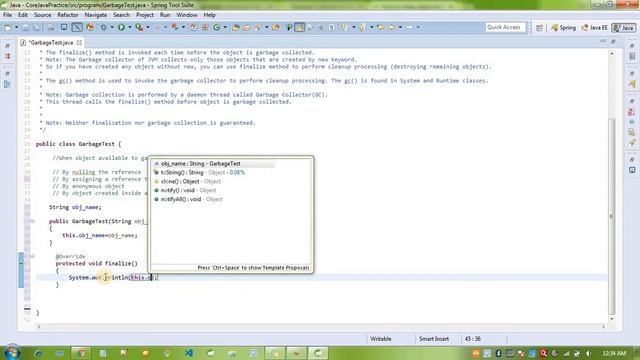
Task: Open the External Tools dropdown arrow
Action: tap(148, 27)
